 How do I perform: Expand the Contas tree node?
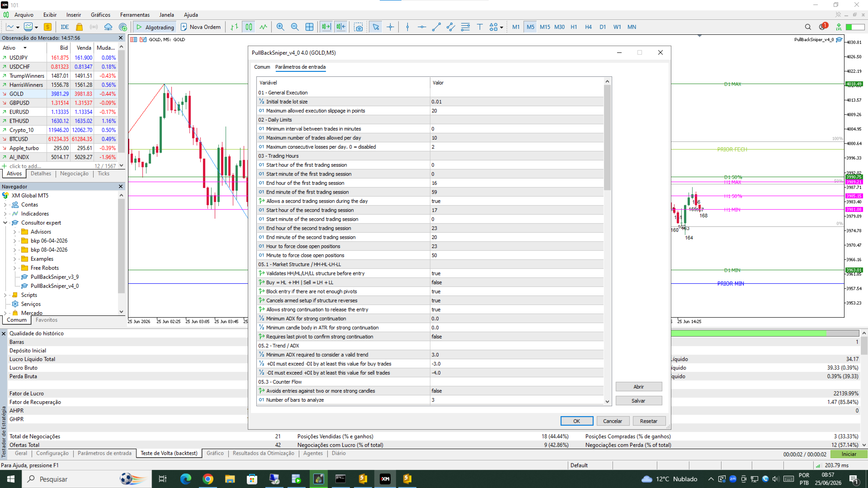(5, 205)
